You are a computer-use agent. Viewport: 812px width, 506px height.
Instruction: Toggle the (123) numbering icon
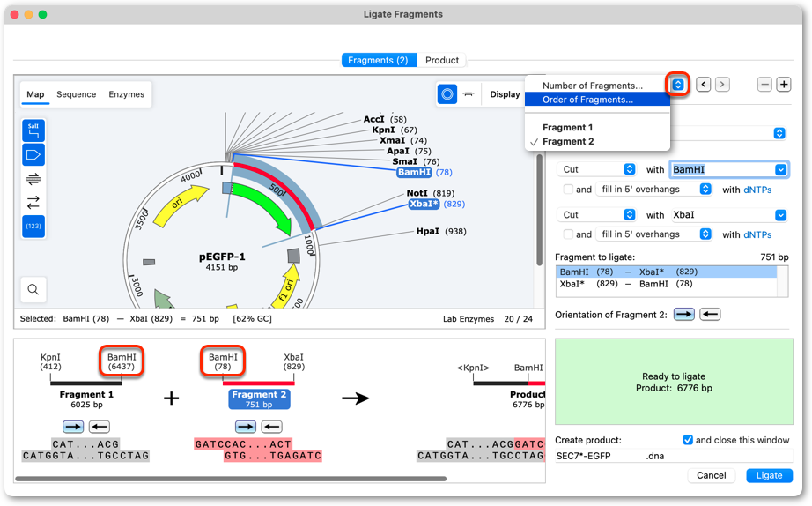pos(33,226)
